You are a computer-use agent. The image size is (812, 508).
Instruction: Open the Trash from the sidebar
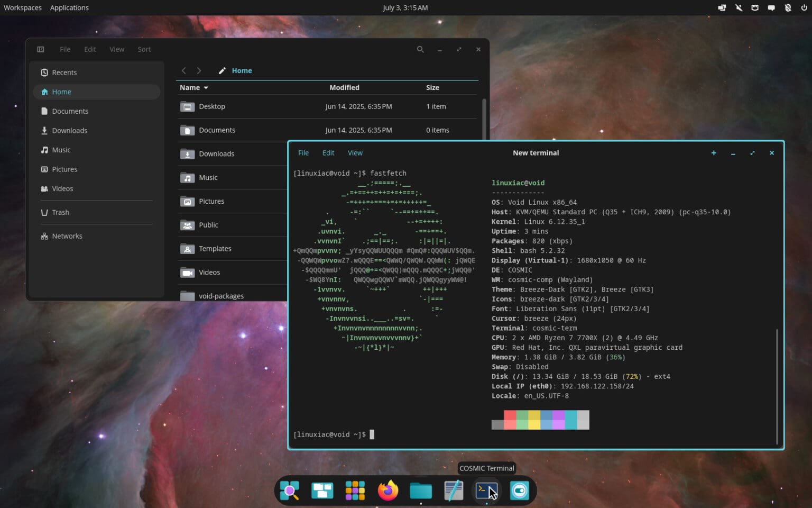click(x=60, y=212)
